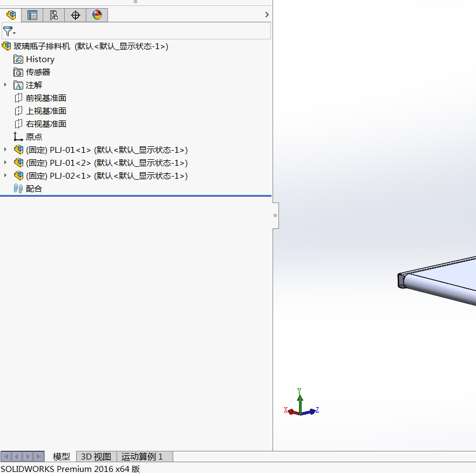The height and width of the screenshot is (473, 476).
Task: Click the panel collapse handle on the splitter
Action: pyautogui.click(x=275, y=215)
